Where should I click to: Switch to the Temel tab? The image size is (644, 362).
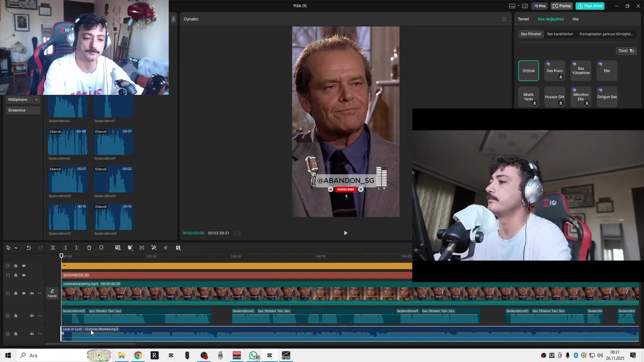pos(523,19)
